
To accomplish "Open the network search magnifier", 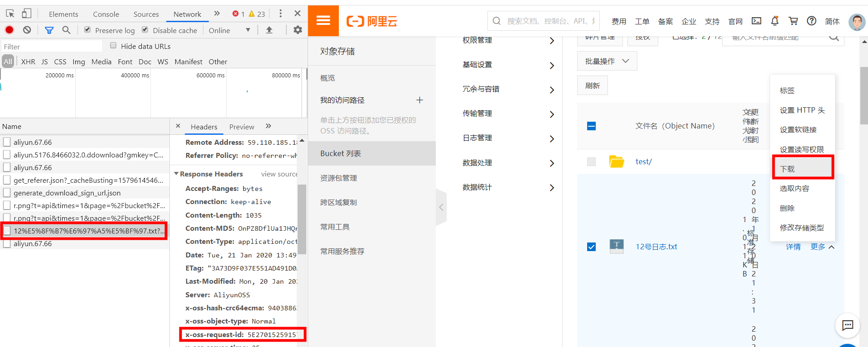I will pyautogui.click(x=66, y=30).
